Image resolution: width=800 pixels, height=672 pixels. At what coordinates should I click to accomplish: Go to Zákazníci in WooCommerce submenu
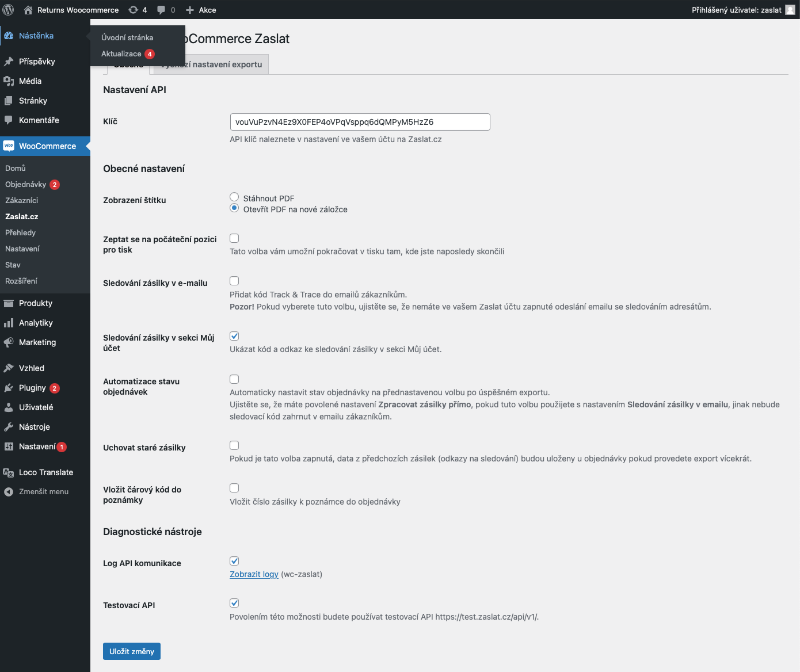pos(22,201)
